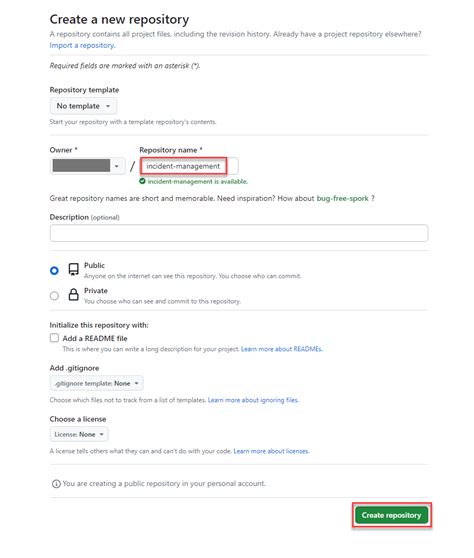Click the private repository lock icon
The width and height of the screenshot is (474, 558).
click(73, 295)
